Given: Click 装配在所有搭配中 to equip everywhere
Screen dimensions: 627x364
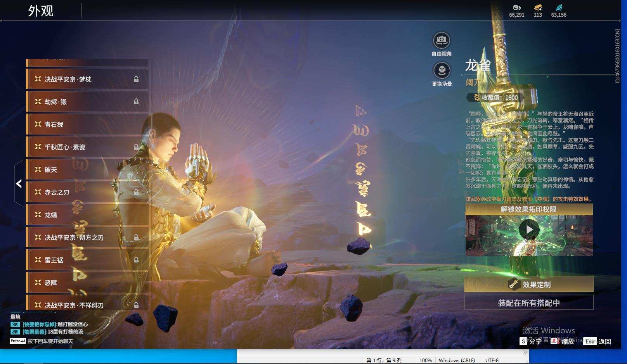Looking at the screenshot, I should point(529,303).
